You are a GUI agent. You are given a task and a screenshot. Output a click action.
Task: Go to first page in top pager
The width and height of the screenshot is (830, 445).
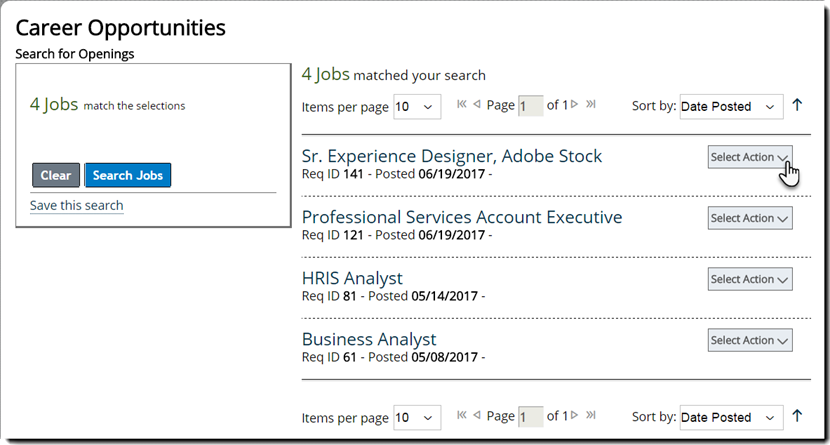pos(462,105)
